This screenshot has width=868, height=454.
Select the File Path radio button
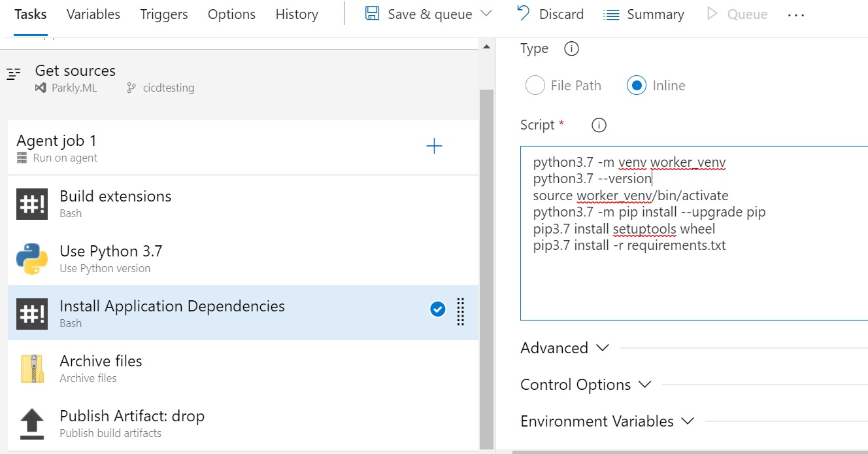(x=535, y=86)
